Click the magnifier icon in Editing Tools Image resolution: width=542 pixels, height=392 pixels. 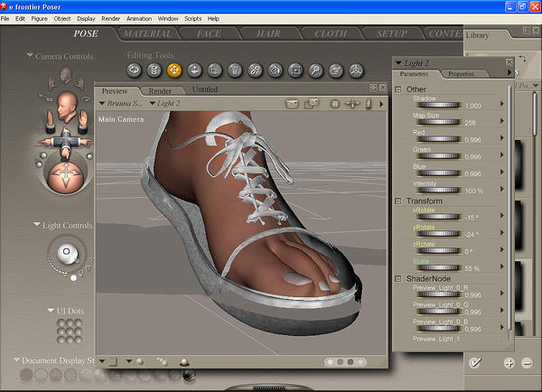tap(315, 70)
